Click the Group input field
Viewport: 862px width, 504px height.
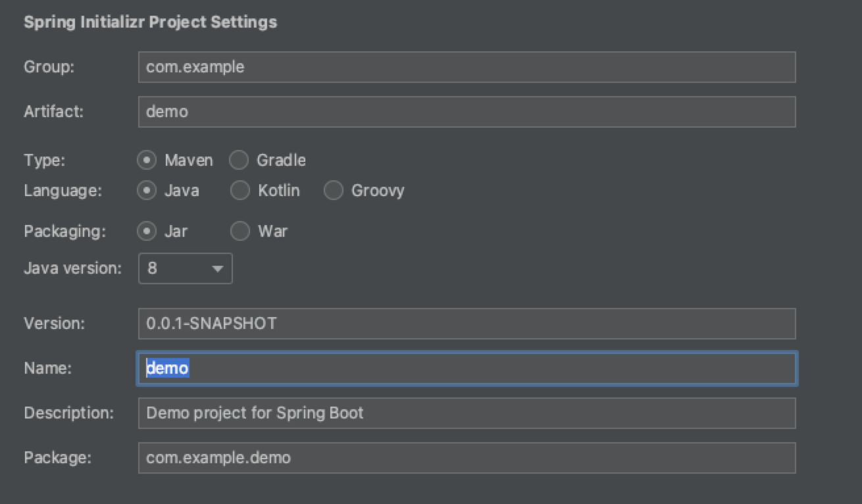(x=467, y=67)
